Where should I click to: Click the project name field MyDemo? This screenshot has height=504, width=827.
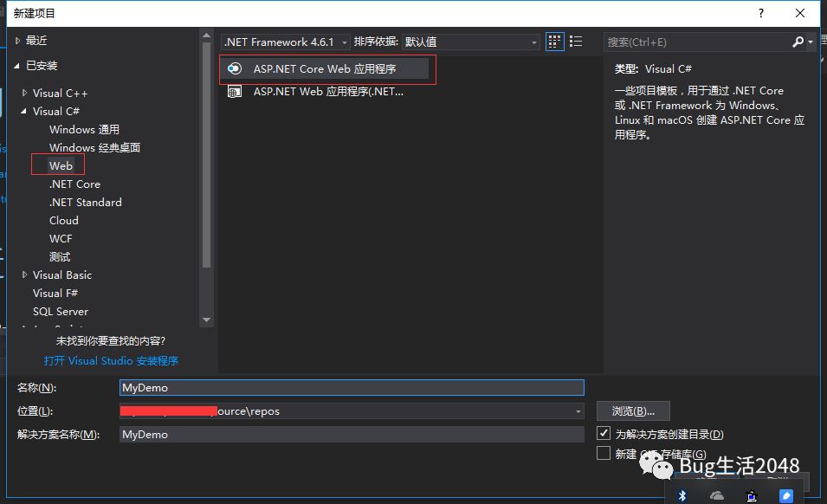click(352, 387)
